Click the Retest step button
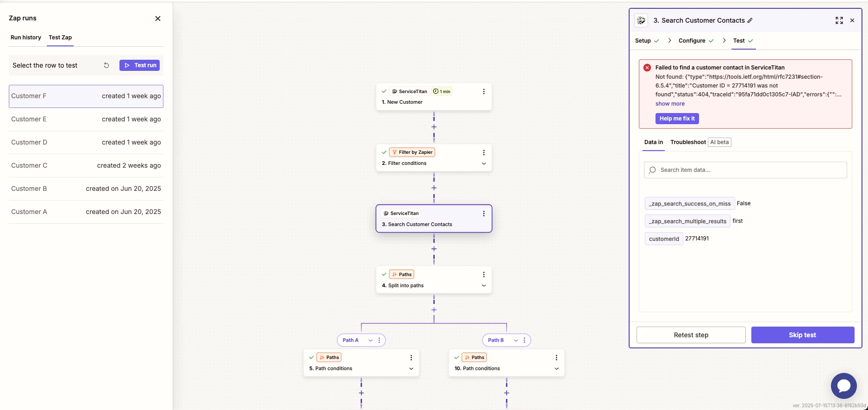The height and width of the screenshot is (410, 868). click(x=691, y=335)
